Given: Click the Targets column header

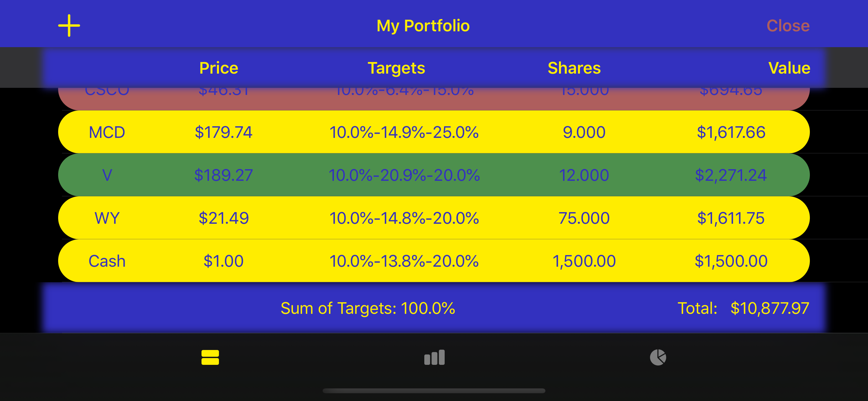Looking at the screenshot, I should pyautogui.click(x=396, y=68).
